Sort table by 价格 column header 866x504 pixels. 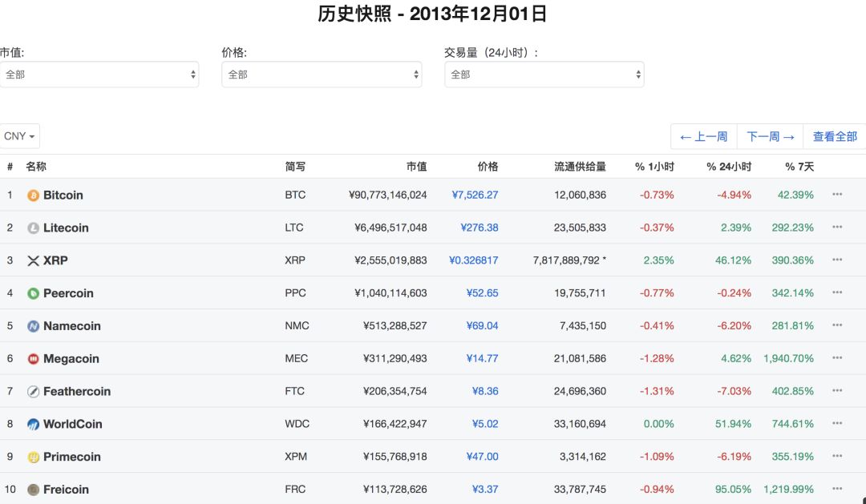(x=488, y=167)
